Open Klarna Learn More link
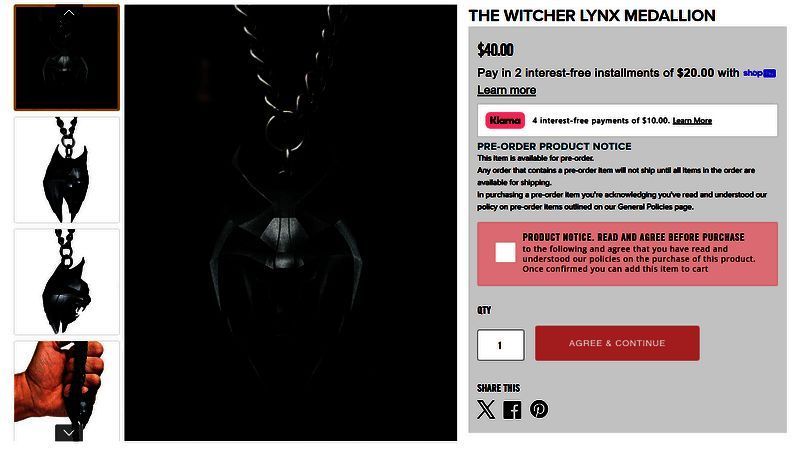 [692, 121]
